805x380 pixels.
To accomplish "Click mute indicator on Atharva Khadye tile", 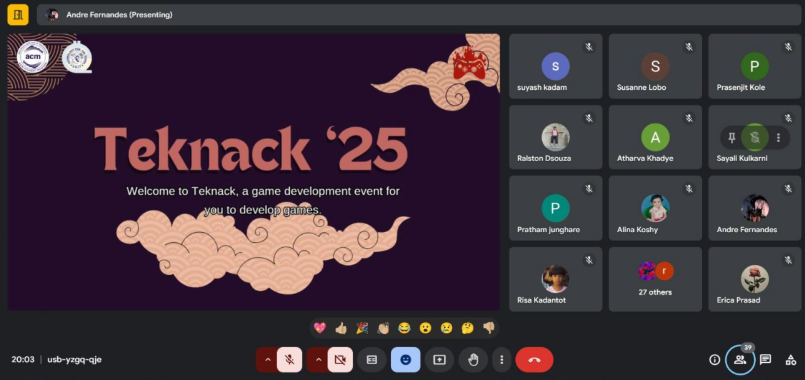I will click(688, 118).
